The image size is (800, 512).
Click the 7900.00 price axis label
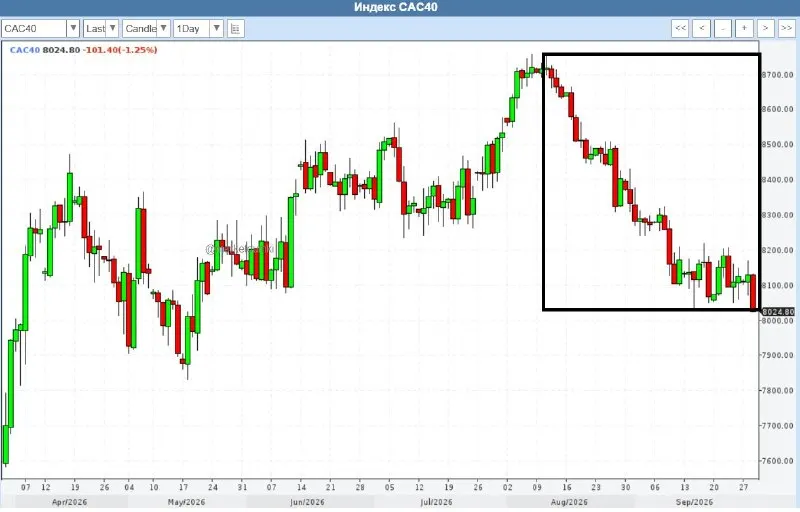pyautogui.click(x=778, y=355)
